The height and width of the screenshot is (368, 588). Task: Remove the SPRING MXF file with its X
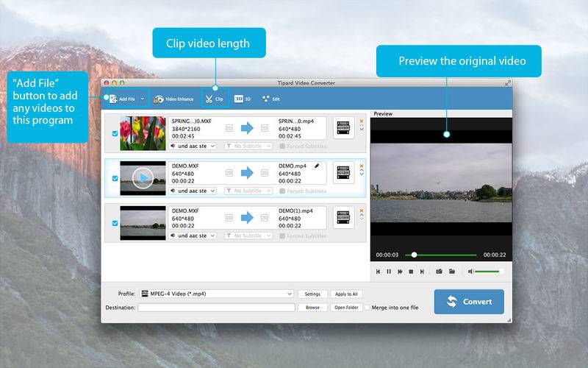pos(362,121)
